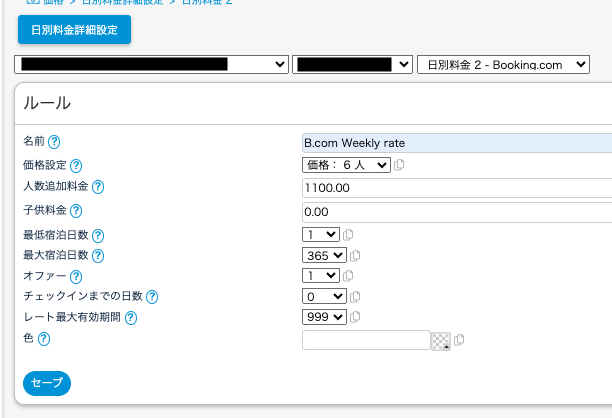This screenshot has width=612, height=418.
Task: Expand the 価格: 6 人 dropdown
Action: (346, 165)
